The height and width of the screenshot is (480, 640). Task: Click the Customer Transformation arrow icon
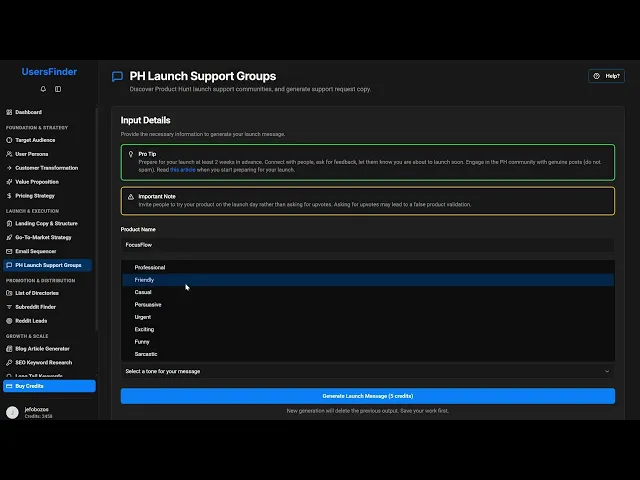click(9, 168)
